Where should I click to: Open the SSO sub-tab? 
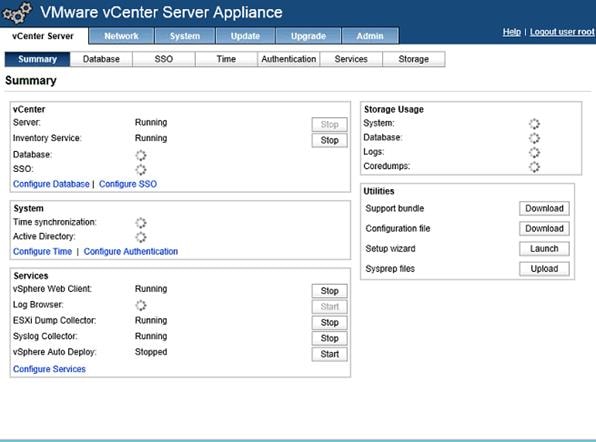coord(164,59)
